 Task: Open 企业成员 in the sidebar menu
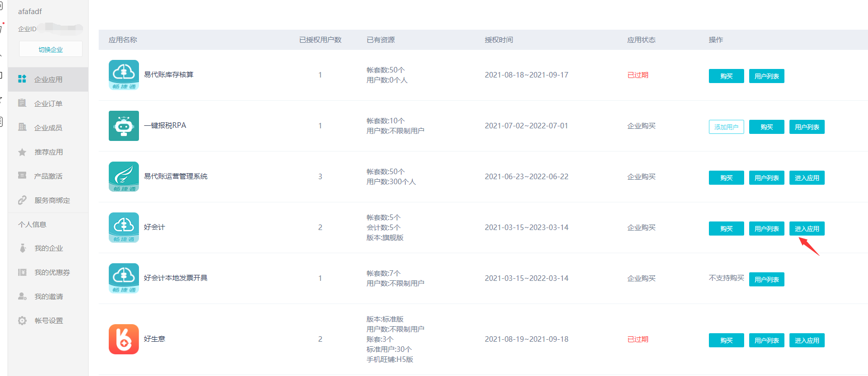tap(48, 128)
